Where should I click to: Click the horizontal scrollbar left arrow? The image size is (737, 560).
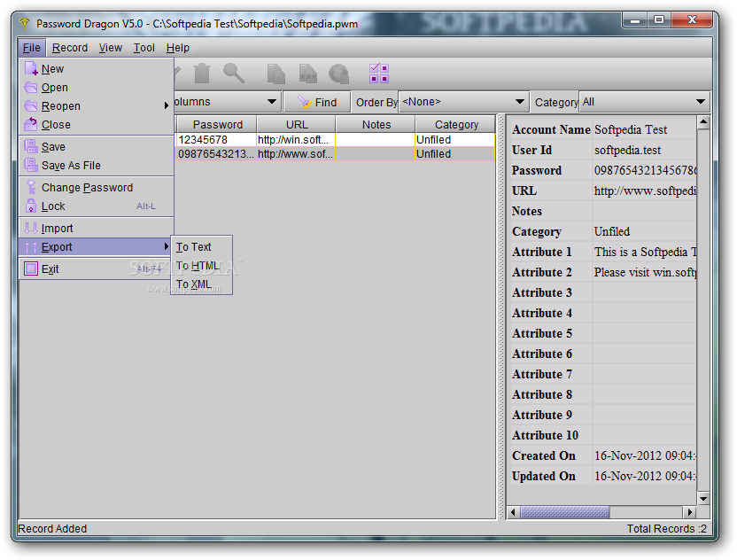513,512
